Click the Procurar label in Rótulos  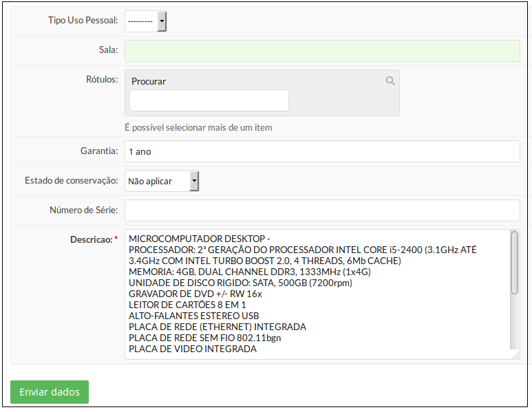pos(149,81)
